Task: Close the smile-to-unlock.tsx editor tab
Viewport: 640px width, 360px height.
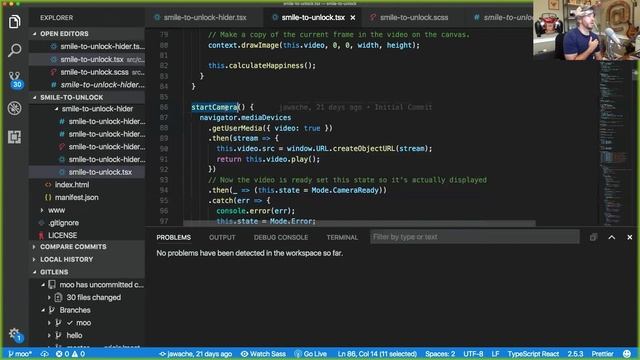Action: pos(353,18)
